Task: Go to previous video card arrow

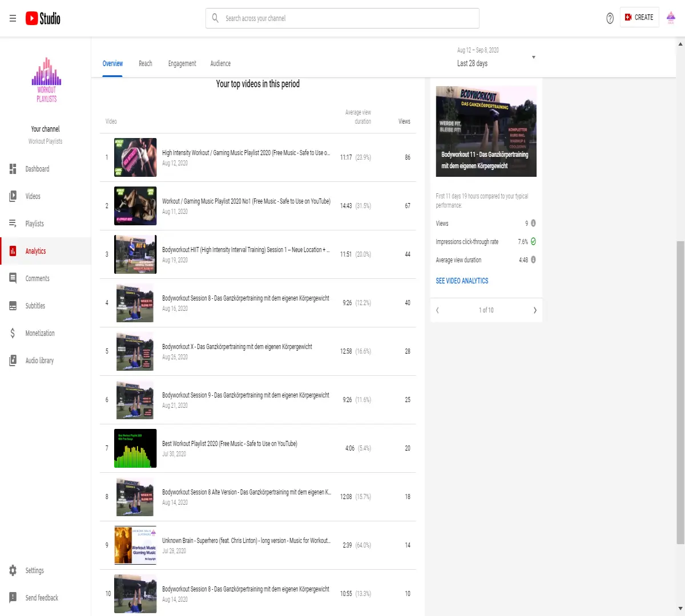Action: coord(437,310)
